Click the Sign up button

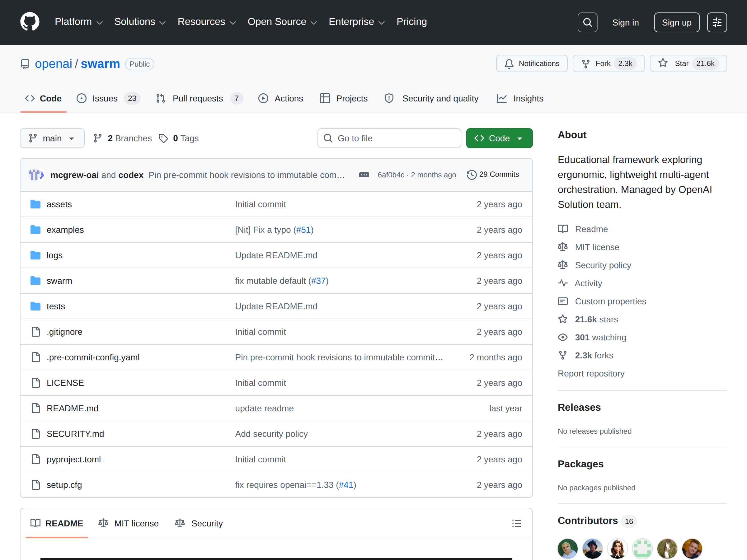point(676,22)
